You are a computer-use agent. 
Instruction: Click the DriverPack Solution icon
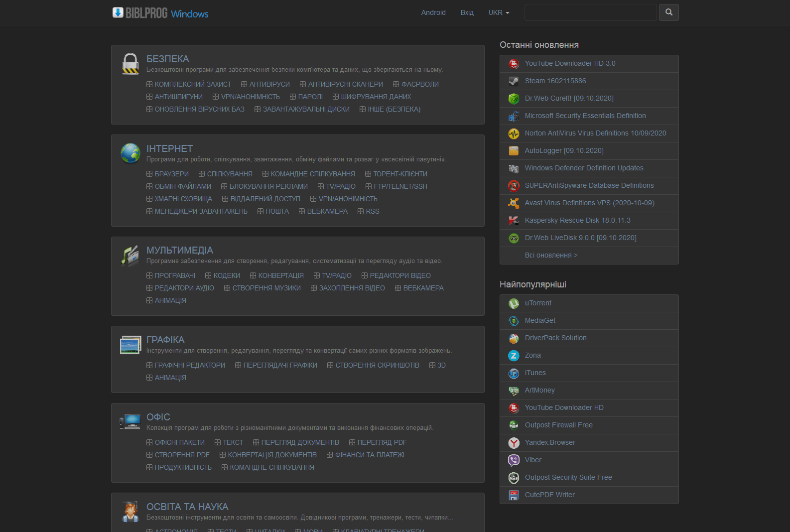(514, 338)
